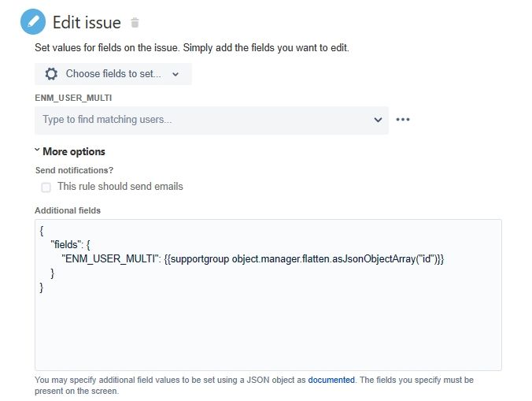The height and width of the screenshot is (401, 532).
Task: Click the More options heading text
Action: (x=74, y=151)
